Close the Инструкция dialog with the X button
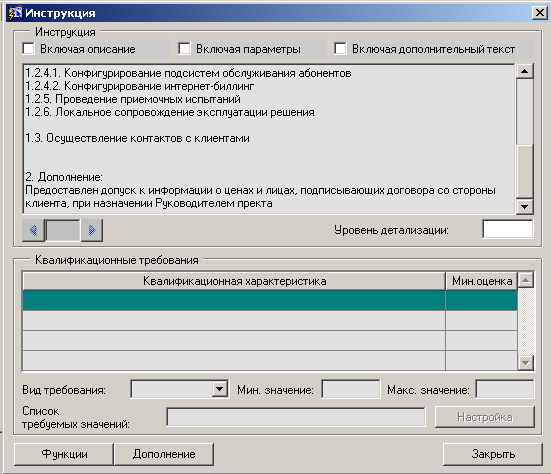This screenshot has height=474, width=551. (540, 13)
